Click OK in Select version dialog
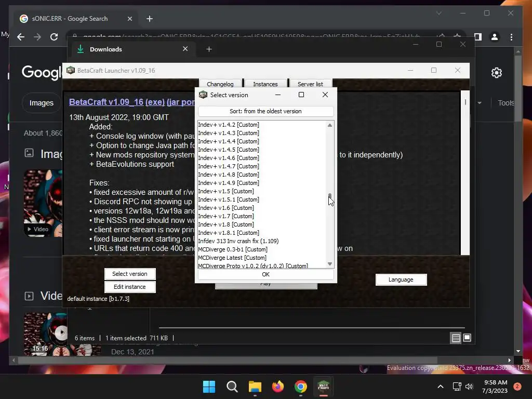Image resolution: width=532 pixels, height=399 pixels. point(265,274)
